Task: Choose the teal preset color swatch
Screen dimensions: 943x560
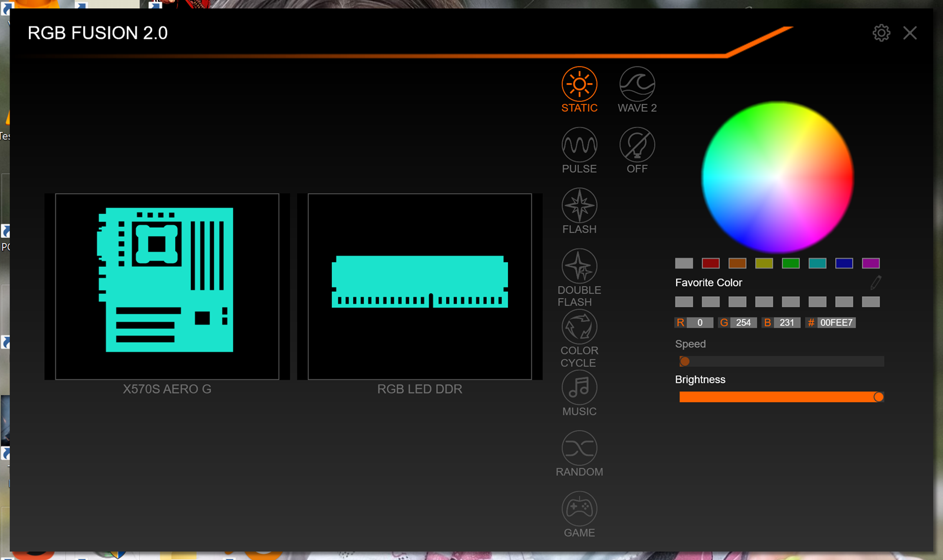Action: 817,263
